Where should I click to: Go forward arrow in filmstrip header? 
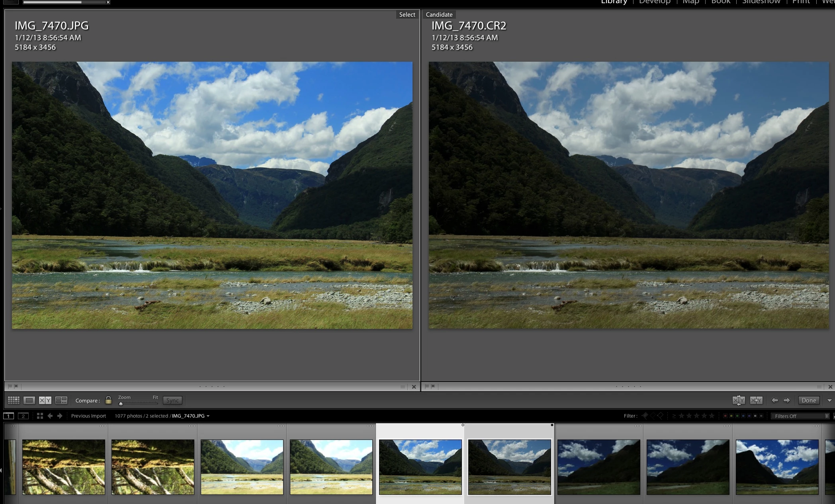(60, 416)
